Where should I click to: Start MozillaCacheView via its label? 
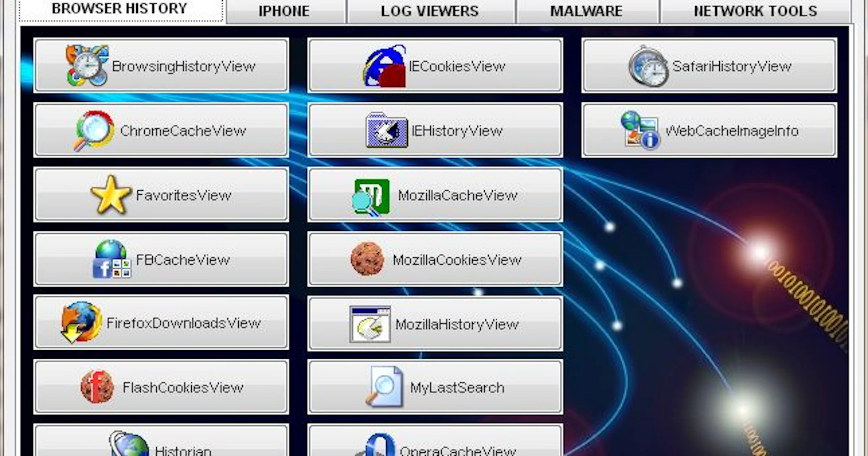(x=458, y=195)
